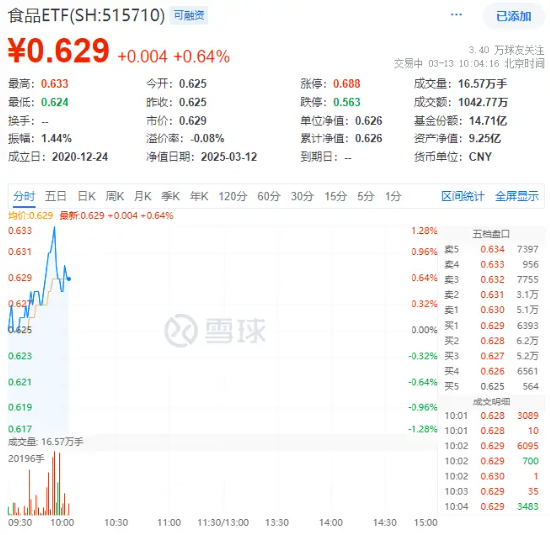Switch to the 60分 chart tab
The image size is (550, 535).
(x=269, y=196)
